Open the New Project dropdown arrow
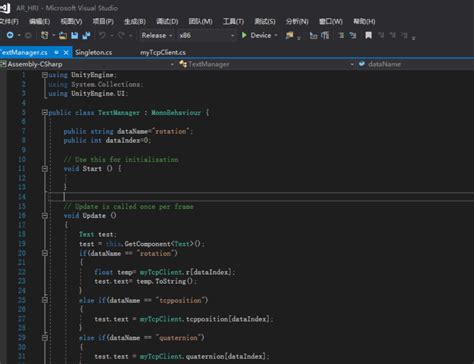The height and width of the screenshot is (364, 474). [53, 35]
